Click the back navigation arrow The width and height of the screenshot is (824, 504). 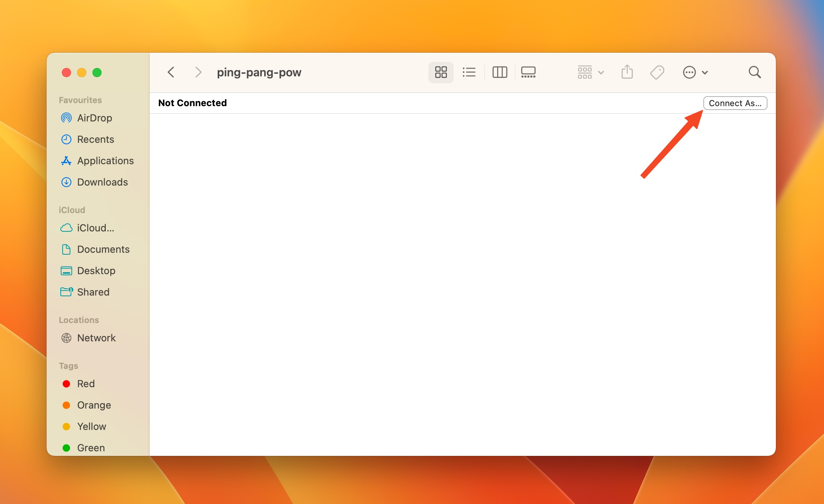pyautogui.click(x=171, y=72)
